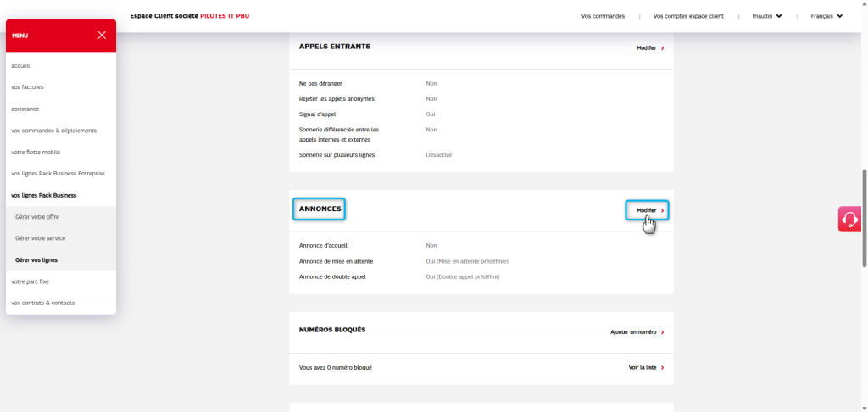Open the headset support chat icon

[849, 220]
